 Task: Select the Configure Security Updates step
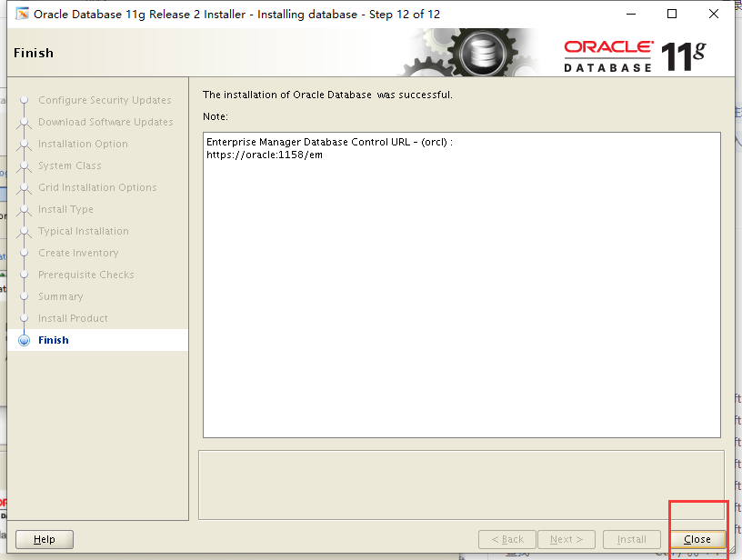(105, 100)
